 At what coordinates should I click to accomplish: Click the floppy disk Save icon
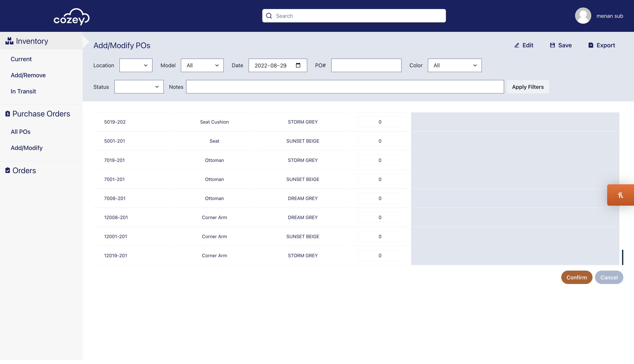[x=552, y=45]
